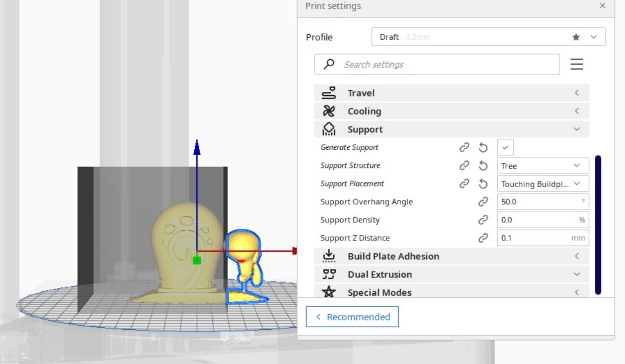Screen dimensions: 625x364
Task: Click the Support Overhang Angle label
Action: pyautogui.click(x=366, y=202)
